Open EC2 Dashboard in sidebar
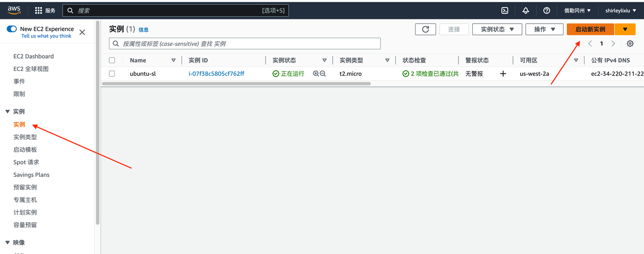 34,56
